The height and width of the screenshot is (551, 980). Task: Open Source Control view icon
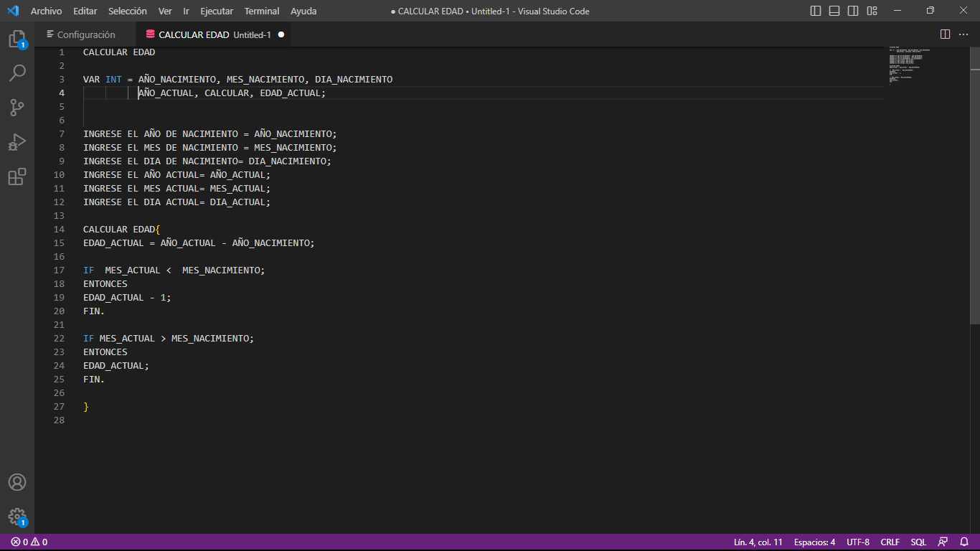point(17,107)
